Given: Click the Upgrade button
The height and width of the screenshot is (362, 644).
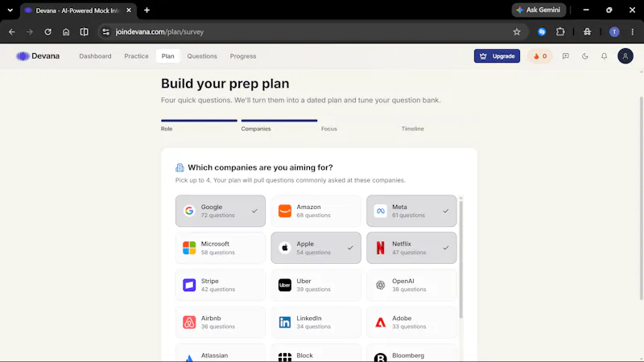Looking at the screenshot, I should click(497, 56).
